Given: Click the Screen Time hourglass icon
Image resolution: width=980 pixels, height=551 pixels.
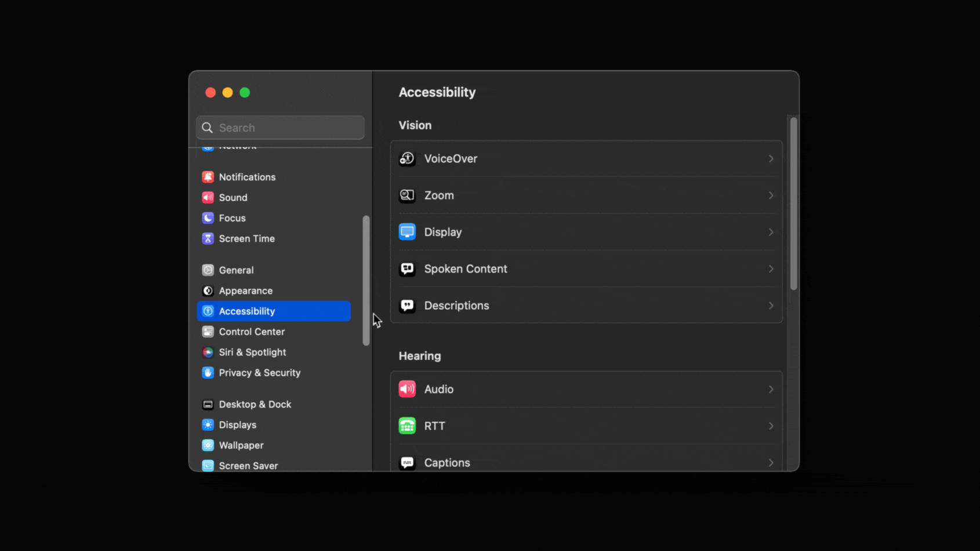Looking at the screenshot, I should point(208,238).
